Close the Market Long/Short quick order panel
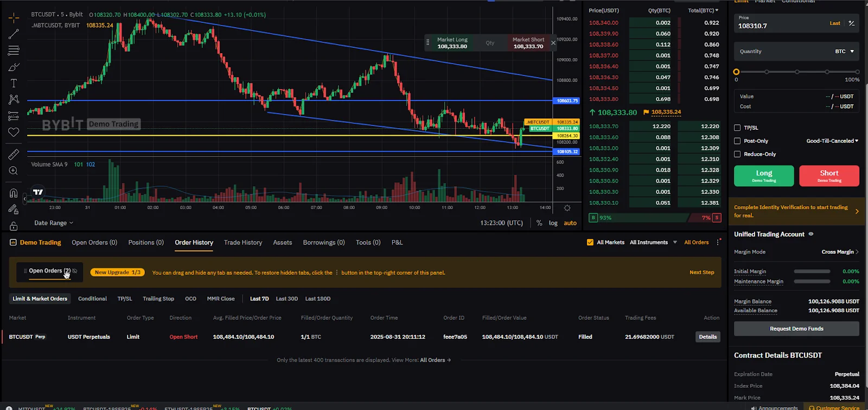868x410 pixels. (553, 43)
